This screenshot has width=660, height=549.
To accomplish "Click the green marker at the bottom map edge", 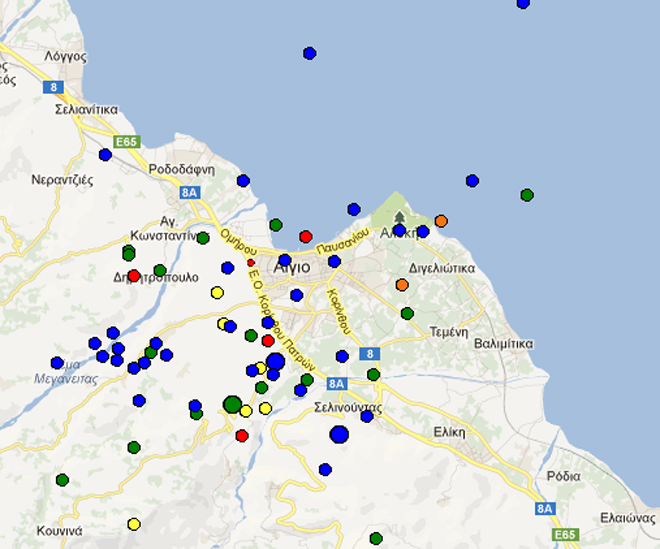I will pos(376,539).
